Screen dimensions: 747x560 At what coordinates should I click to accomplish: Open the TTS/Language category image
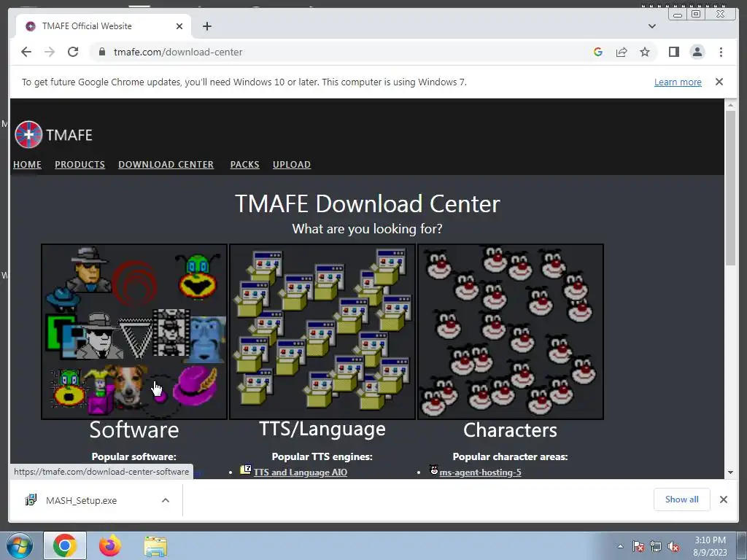[322, 332]
